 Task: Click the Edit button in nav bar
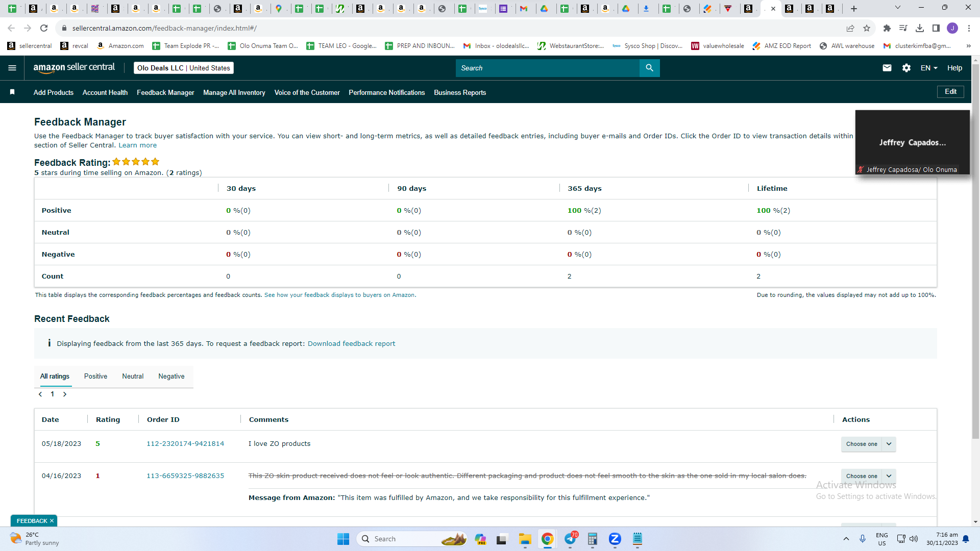coord(950,92)
